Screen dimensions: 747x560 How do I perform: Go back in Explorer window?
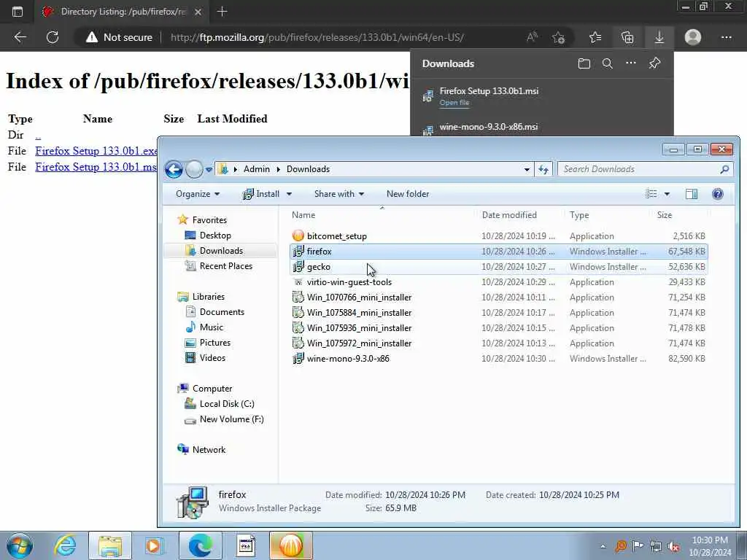click(x=174, y=169)
